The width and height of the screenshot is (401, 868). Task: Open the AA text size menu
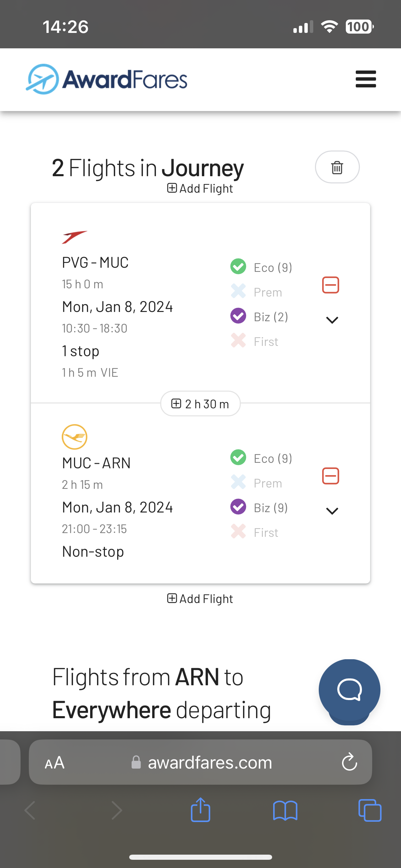[x=54, y=763]
